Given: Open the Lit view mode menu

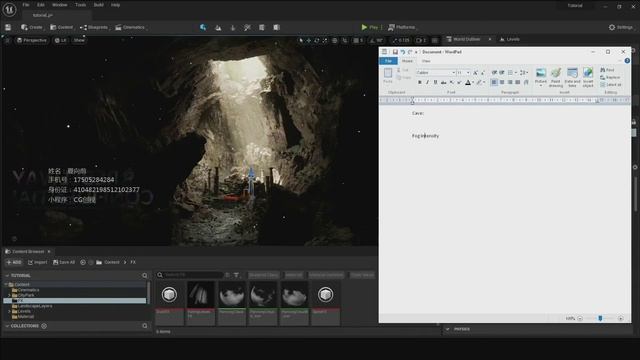Looking at the screenshot, I should coord(60,40).
